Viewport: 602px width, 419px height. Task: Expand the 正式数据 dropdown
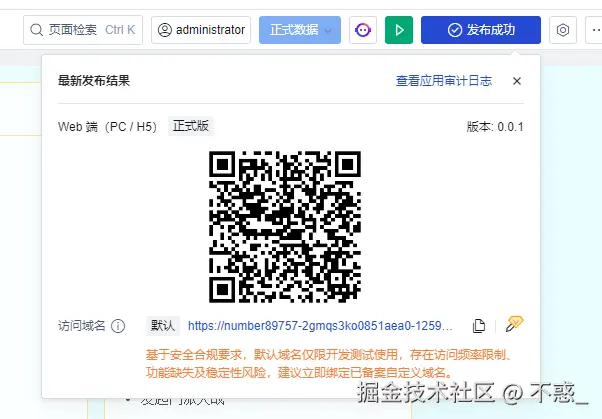300,30
